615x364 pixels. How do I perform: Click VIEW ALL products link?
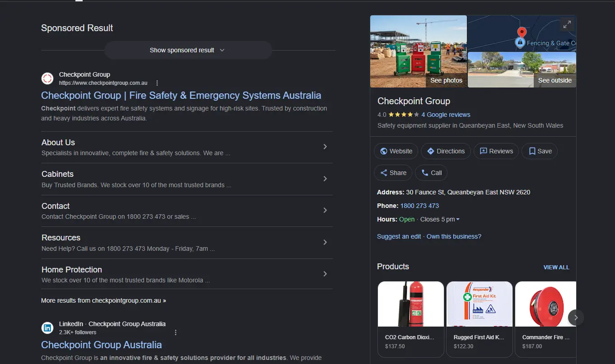pos(556,267)
